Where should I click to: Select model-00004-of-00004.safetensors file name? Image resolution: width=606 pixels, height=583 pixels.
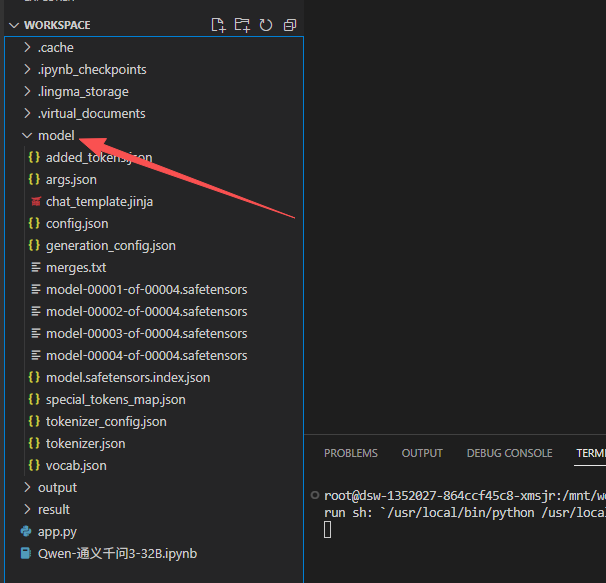(x=146, y=356)
